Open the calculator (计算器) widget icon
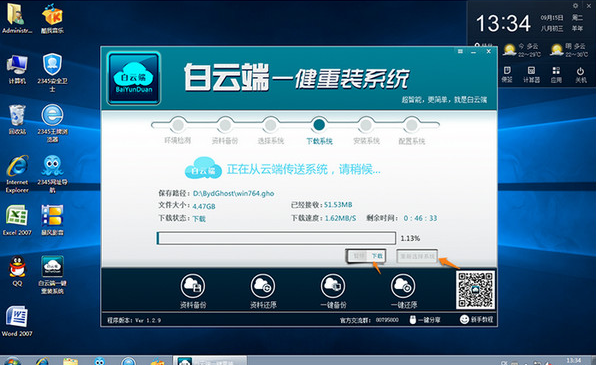Viewport: 596px width, 365px height. click(531, 75)
